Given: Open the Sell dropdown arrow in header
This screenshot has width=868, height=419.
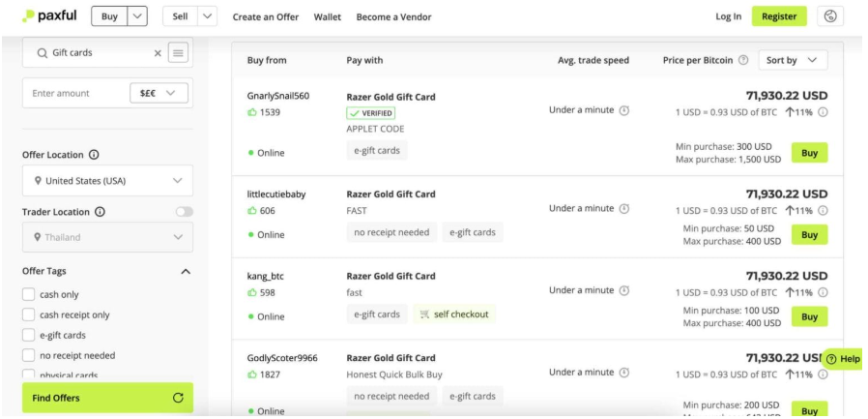Looking at the screenshot, I should pyautogui.click(x=207, y=16).
